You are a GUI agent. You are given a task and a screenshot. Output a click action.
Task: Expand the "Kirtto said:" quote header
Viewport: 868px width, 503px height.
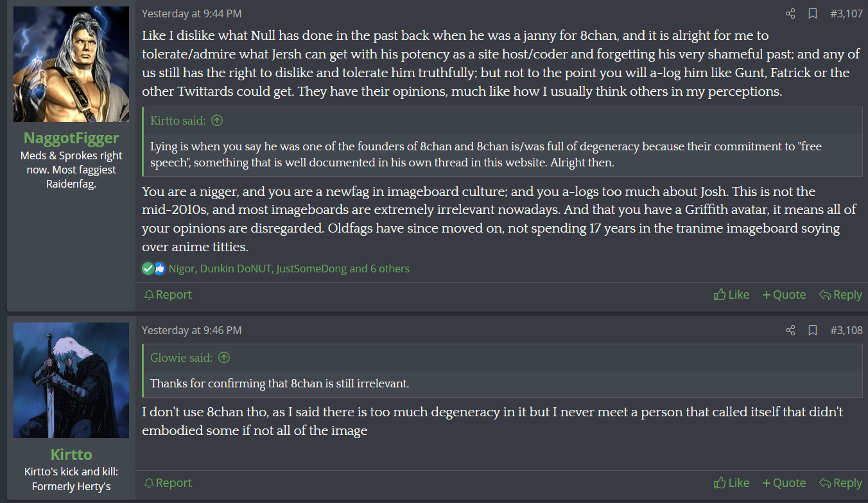point(179,121)
